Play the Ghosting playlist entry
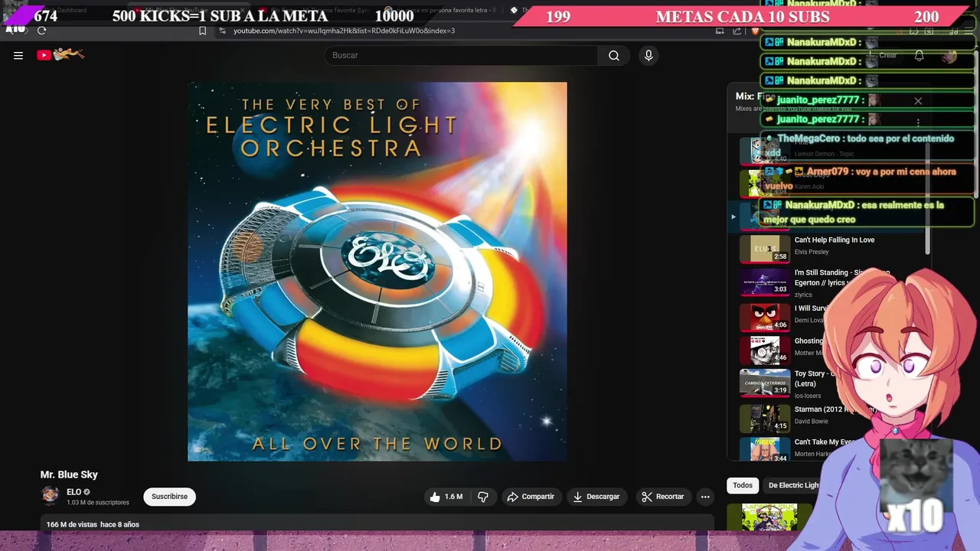980x551 pixels. coord(809,341)
